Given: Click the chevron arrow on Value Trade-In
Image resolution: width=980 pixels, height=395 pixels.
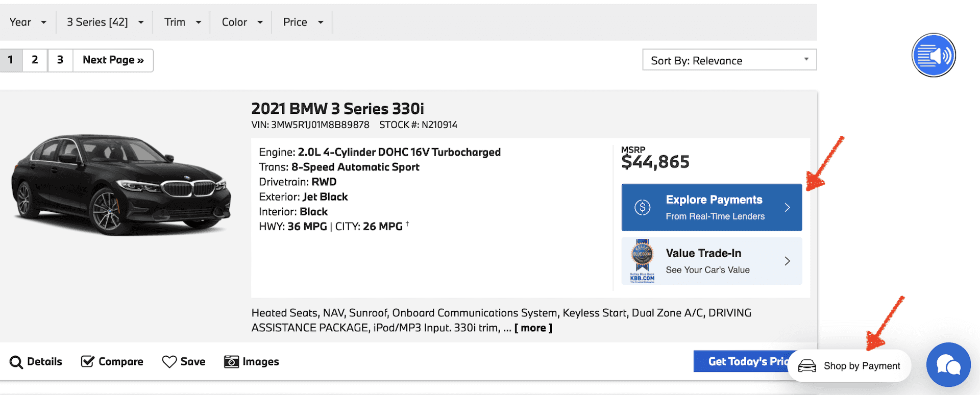Looking at the screenshot, I should (787, 261).
